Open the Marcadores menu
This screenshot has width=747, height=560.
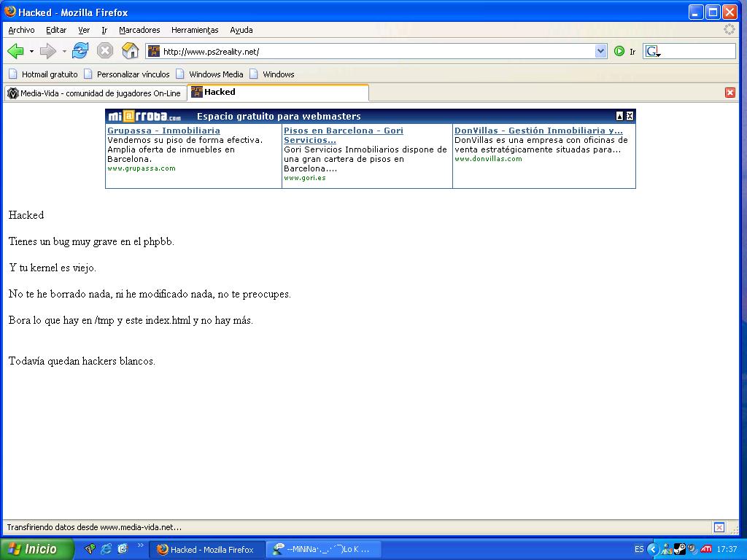coord(139,30)
